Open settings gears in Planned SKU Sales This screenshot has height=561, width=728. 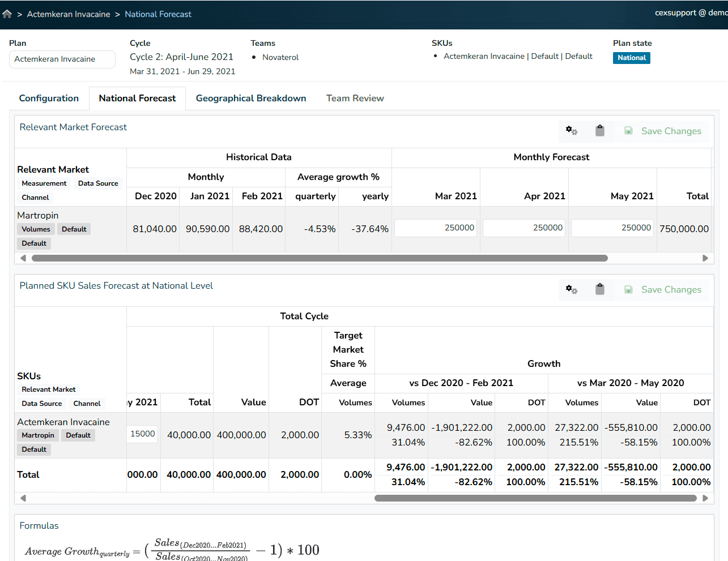[571, 289]
